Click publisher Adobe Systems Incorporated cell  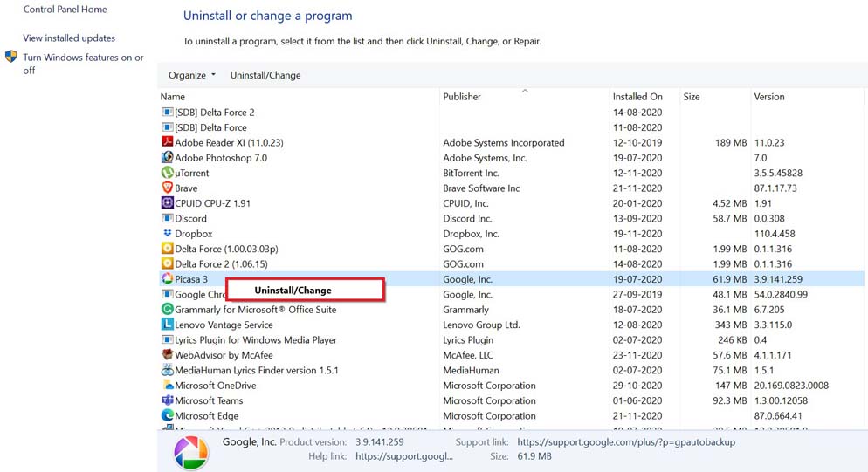pyautogui.click(x=503, y=142)
